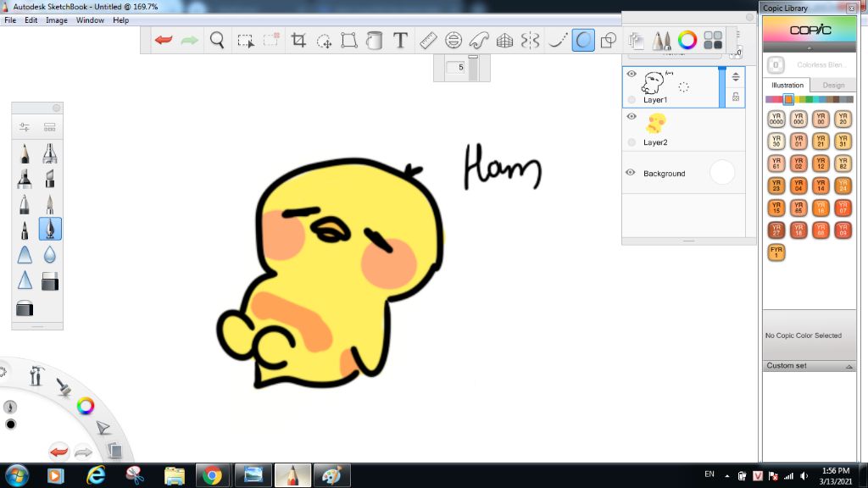868x488 pixels.
Task: Select the highlighted Inking Pen brush
Action: pos(50,229)
